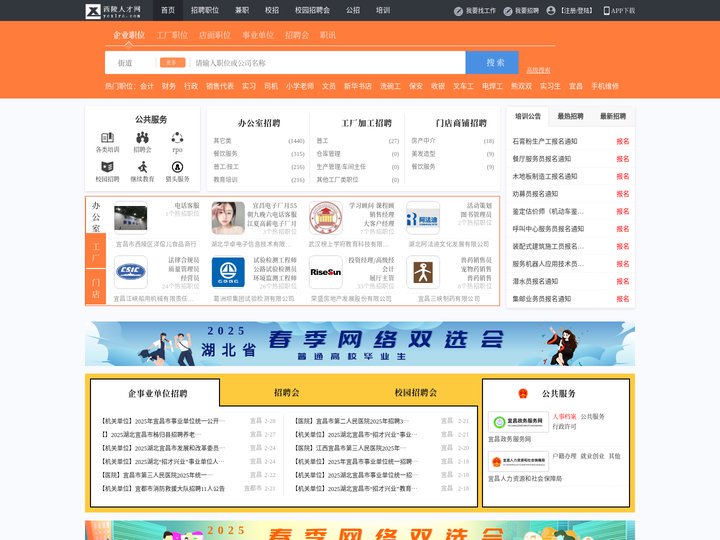Open the 继续教育 walking figure icon
The width and height of the screenshot is (720, 540).
pyautogui.click(x=142, y=167)
